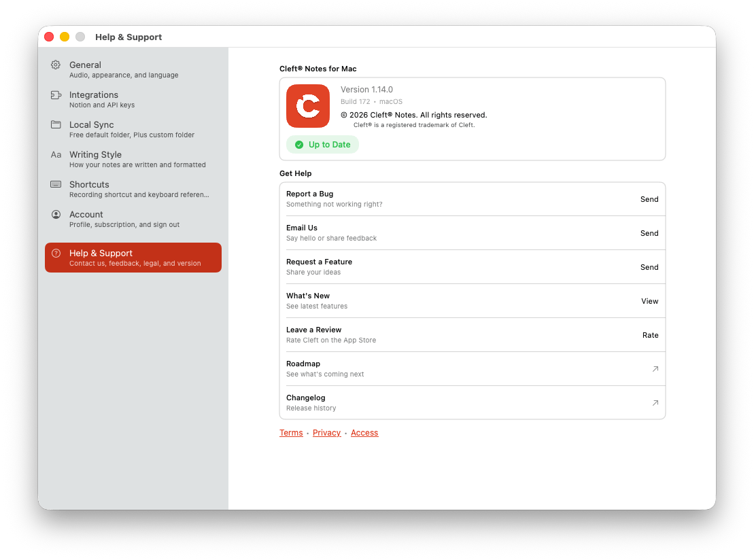This screenshot has width=754, height=560.
Task: Click the Roadmap row title
Action: pyautogui.click(x=303, y=364)
